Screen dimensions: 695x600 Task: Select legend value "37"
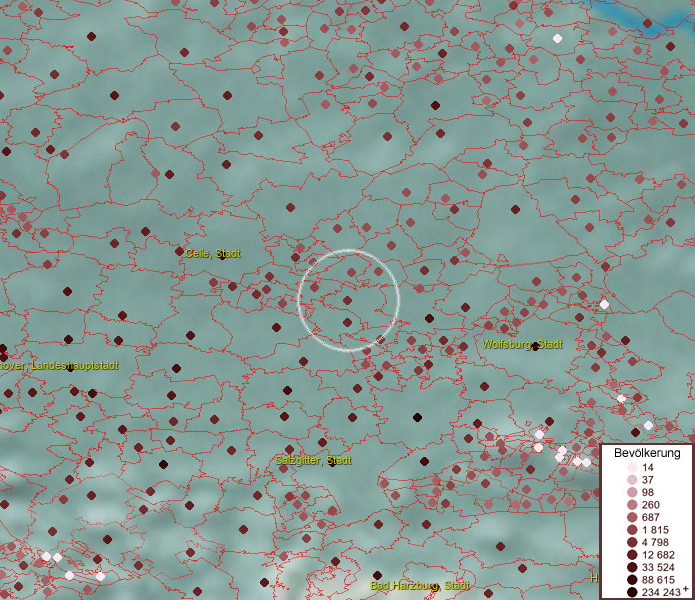point(648,480)
